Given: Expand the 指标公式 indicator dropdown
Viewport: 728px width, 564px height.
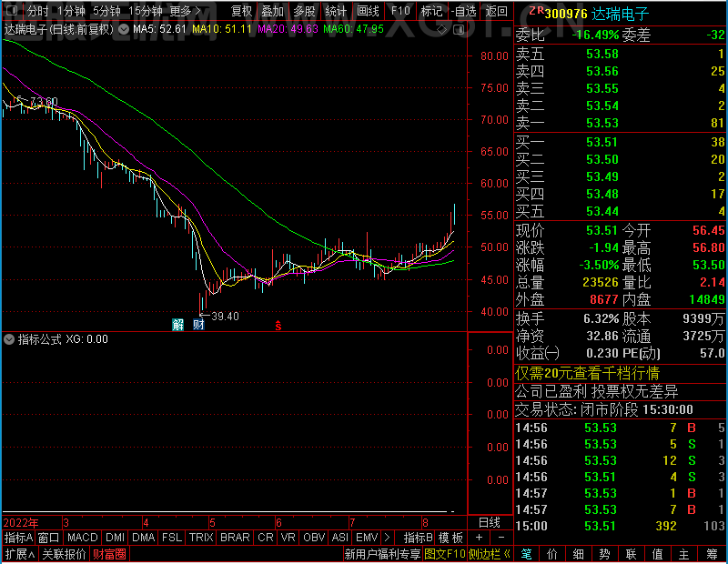Looking at the screenshot, I should click(9, 339).
